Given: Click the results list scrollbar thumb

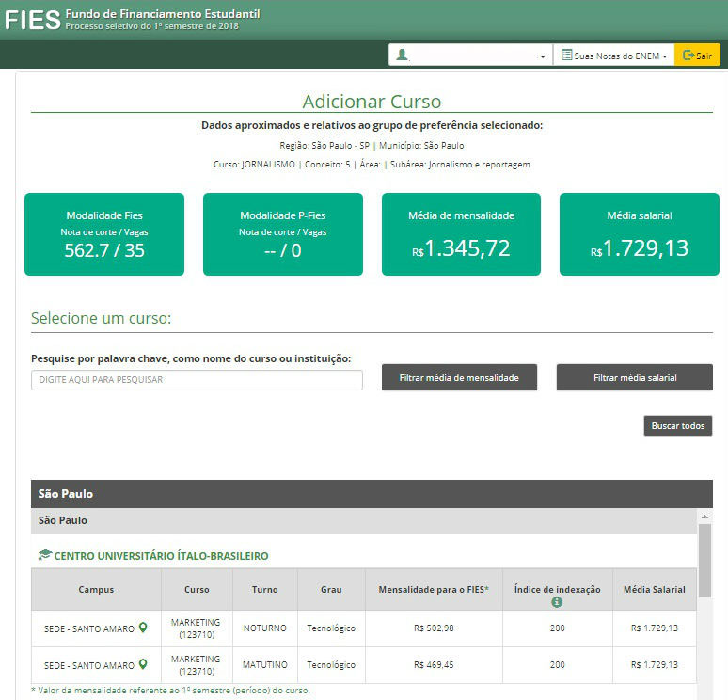Looking at the screenshot, I should point(704,561).
